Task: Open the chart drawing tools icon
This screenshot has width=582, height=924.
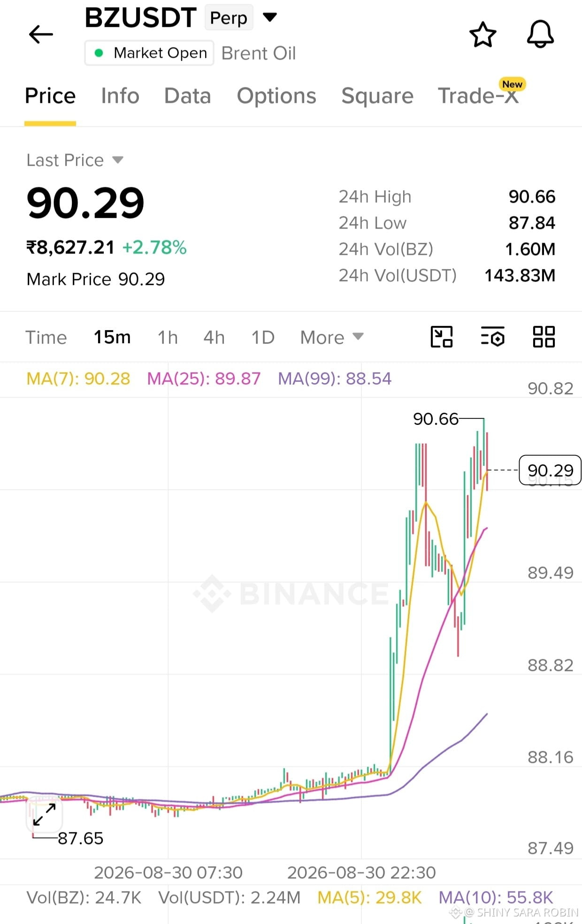Action: tap(442, 337)
